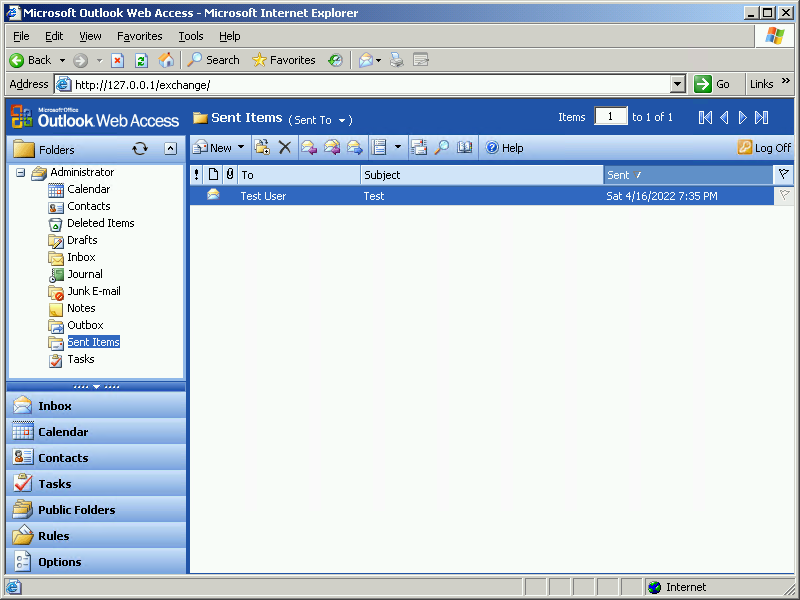Image resolution: width=800 pixels, height=600 pixels.
Task: Click the New message button
Action: tap(213, 148)
